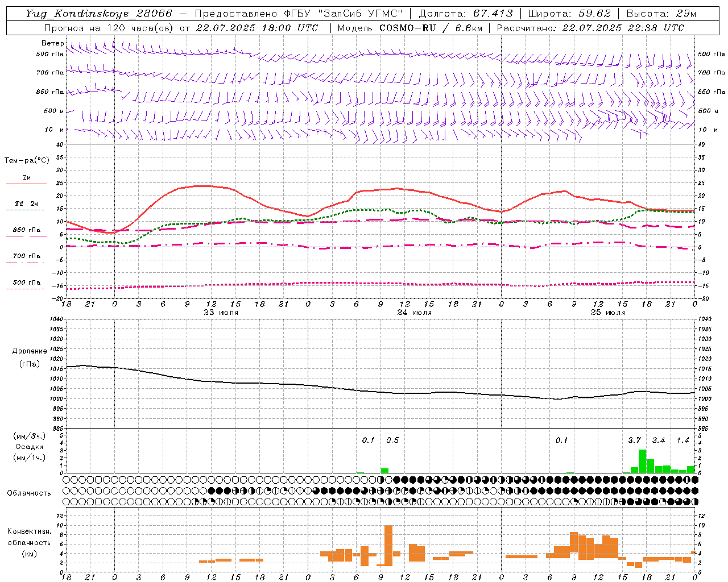Click the '24 июля' date label
Image resolution: width=728 pixels, height=582 pixels.
pyautogui.click(x=415, y=313)
